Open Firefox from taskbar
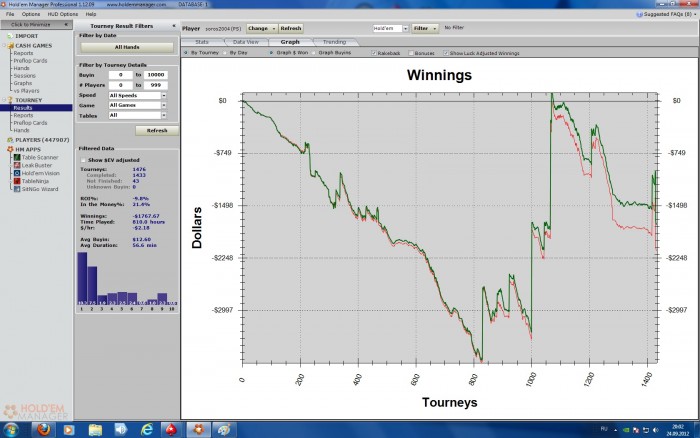700x438 pixels. [43, 430]
